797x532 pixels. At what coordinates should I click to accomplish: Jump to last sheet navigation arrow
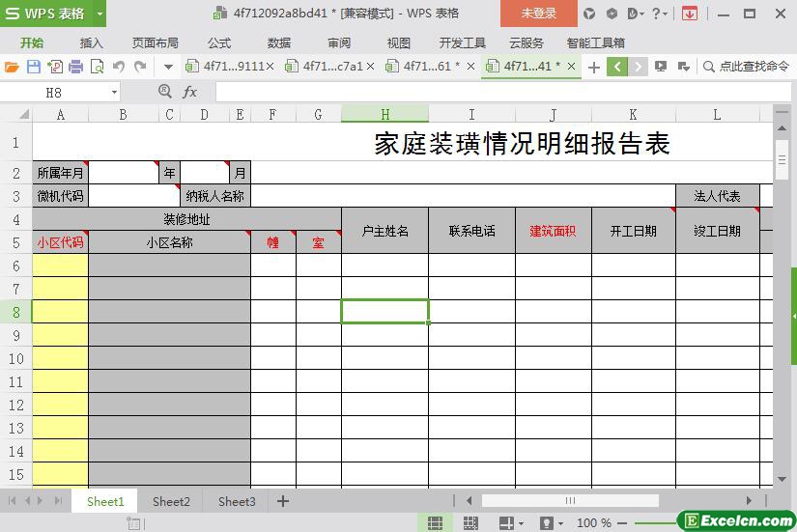(x=58, y=501)
